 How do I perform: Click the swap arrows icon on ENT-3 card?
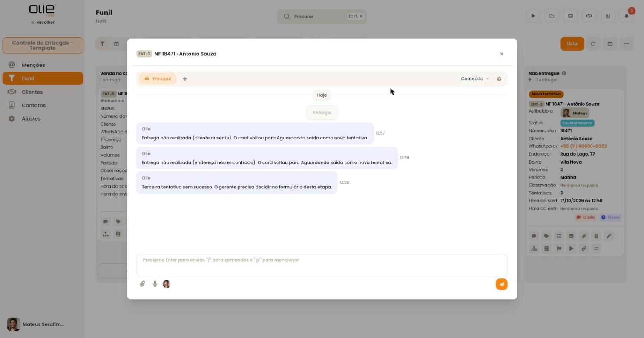point(596,248)
